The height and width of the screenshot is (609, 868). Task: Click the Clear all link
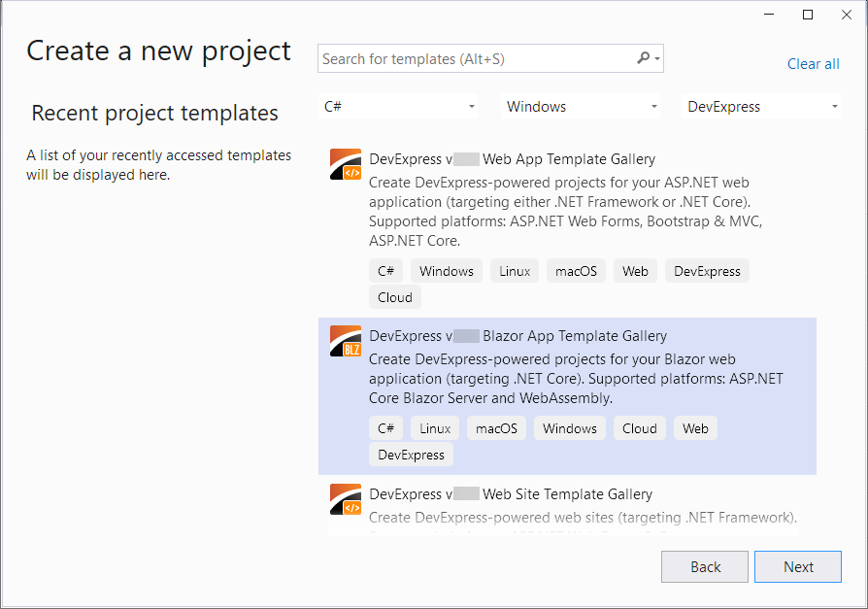pos(813,63)
